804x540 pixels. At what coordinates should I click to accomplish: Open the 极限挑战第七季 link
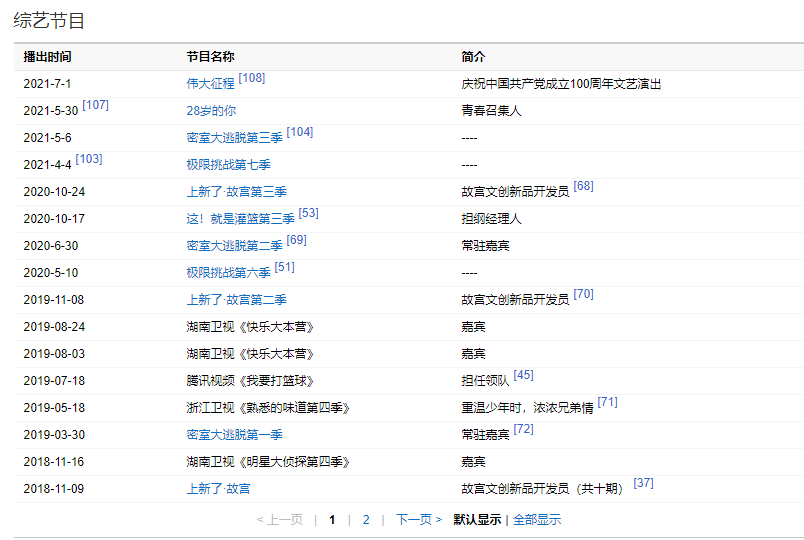coord(228,165)
